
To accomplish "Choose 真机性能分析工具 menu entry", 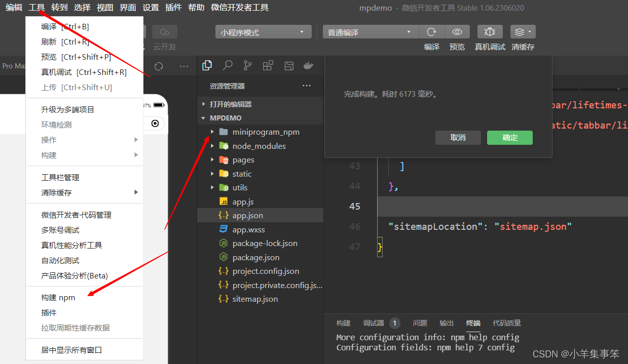I will point(85,245).
